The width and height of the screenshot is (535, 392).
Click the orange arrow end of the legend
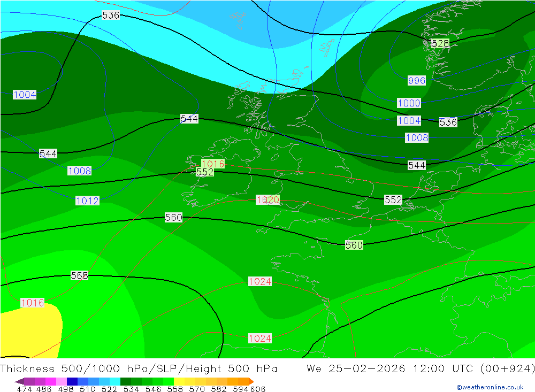251,381
